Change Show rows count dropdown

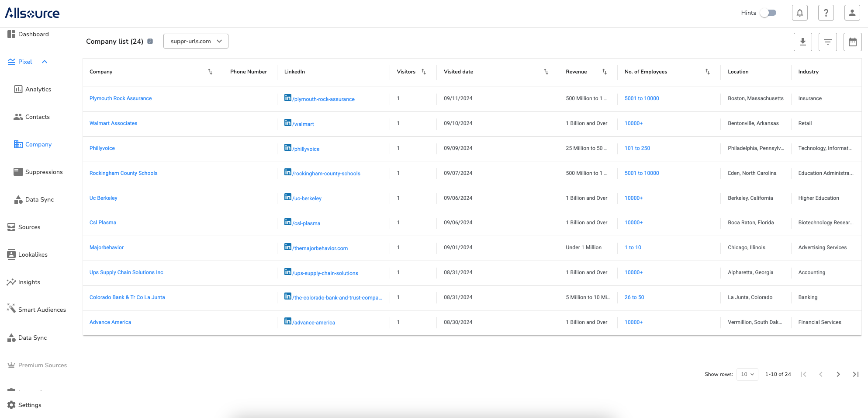pyautogui.click(x=747, y=374)
